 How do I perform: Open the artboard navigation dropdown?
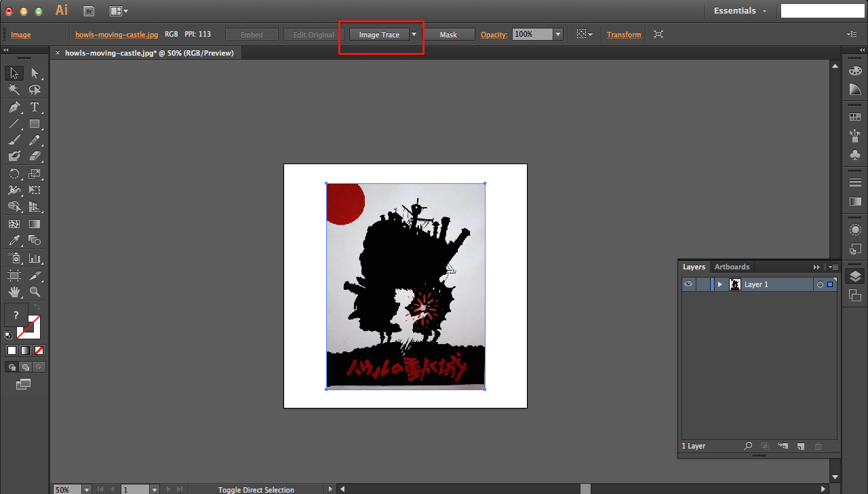[x=155, y=489]
